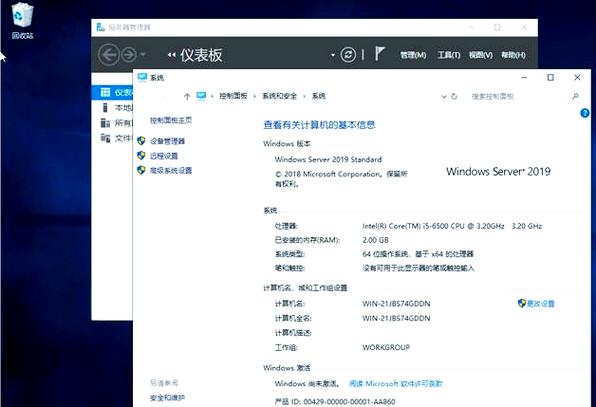Click shield icon beside 远程设置
The height and width of the screenshot is (407, 596).
(141, 155)
